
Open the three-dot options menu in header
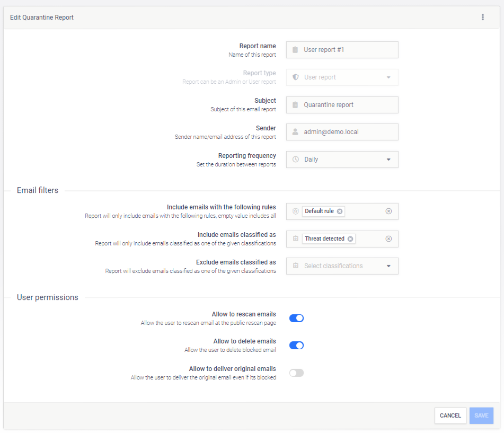[482, 17]
